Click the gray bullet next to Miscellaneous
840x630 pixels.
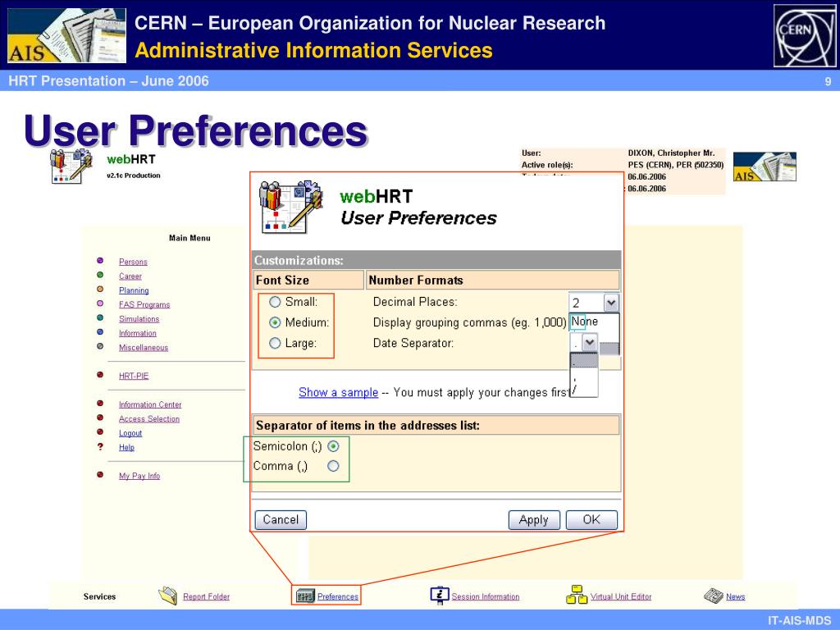[100, 346]
